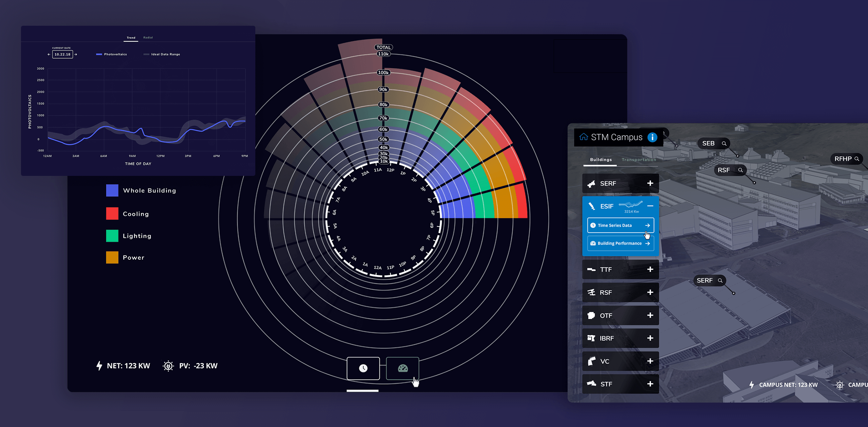Click previous date arrow left of 10.22.18
This screenshot has height=427, width=868.
tap(49, 54)
